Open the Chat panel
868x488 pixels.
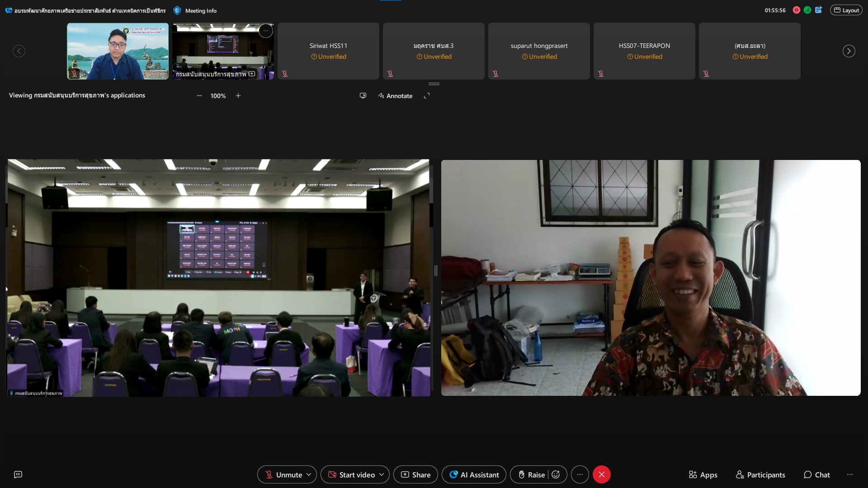pos(816,474)
